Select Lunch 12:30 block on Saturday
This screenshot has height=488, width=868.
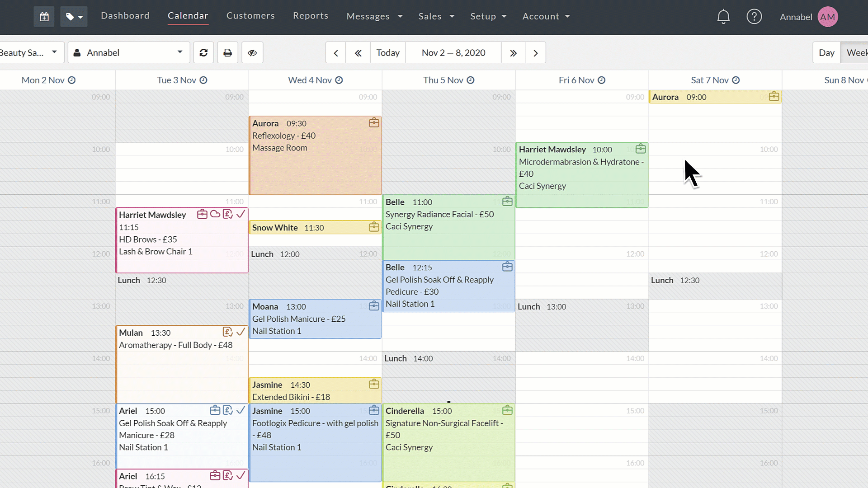715,286
